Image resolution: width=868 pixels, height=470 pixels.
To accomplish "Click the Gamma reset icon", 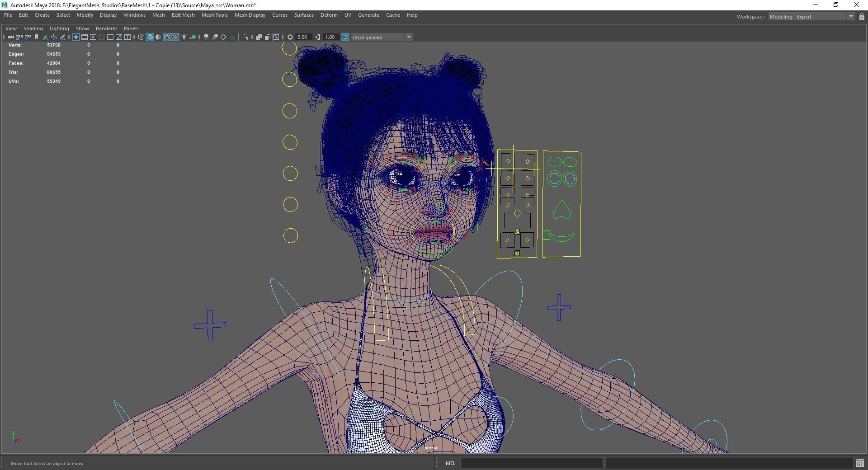I will tap(317, 37).
